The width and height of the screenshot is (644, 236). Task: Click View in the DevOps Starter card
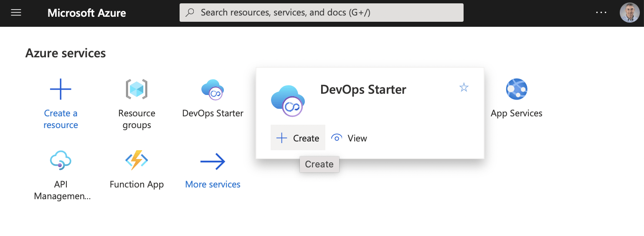(349, 138)
